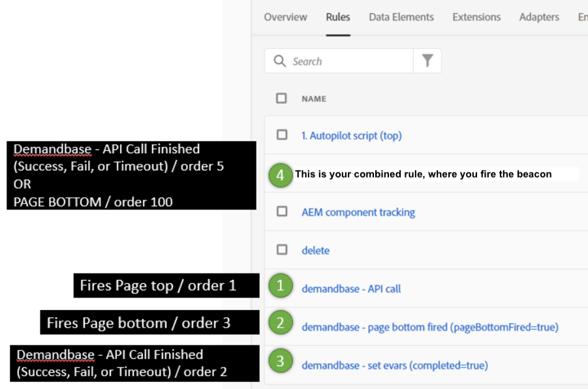Image resolution: width=588 pixels, height=389 pixels.
Task: Open the rule named delete
Action: pyautogui.click(x=315, y=251)
